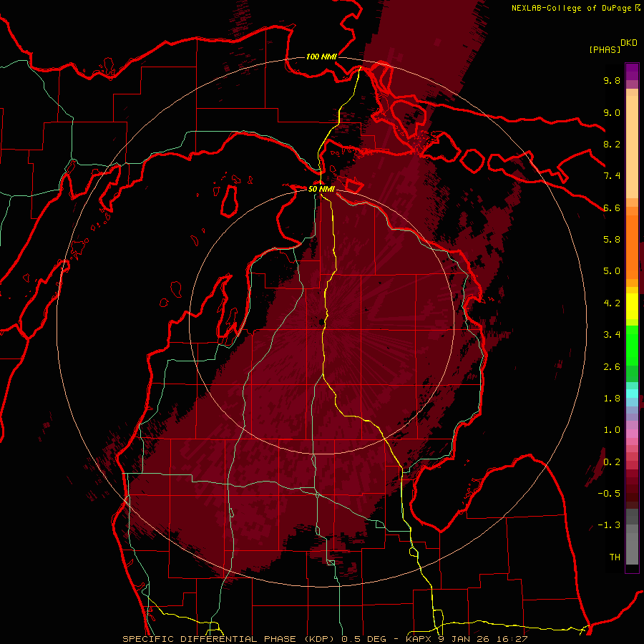Click the 5.8 legend value
The image size is (644, 644).
(x=612, y=240)
